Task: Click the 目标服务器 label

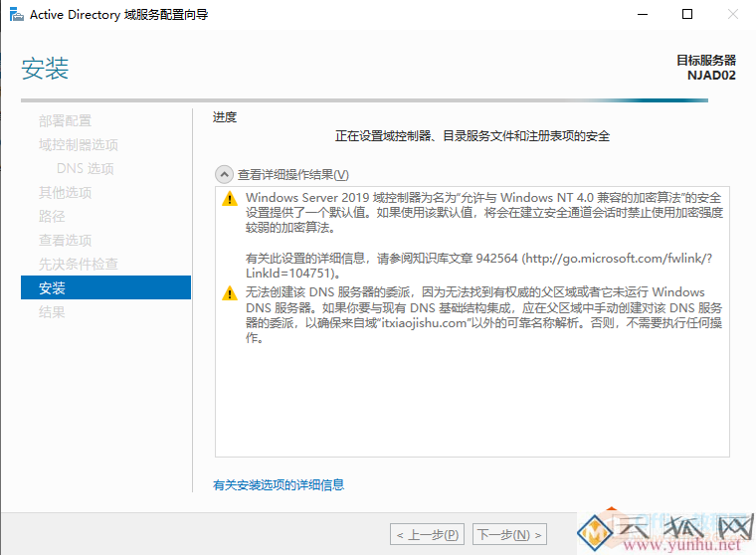Action: click(x=706, y=61)
